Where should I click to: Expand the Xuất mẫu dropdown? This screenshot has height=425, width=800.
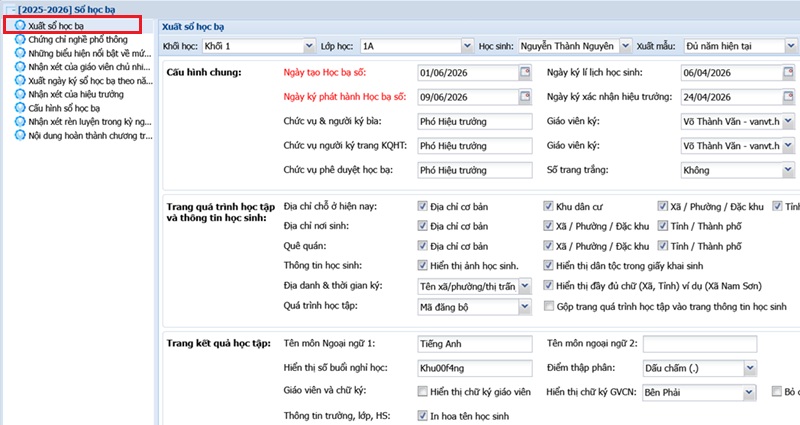coord(790,46)
